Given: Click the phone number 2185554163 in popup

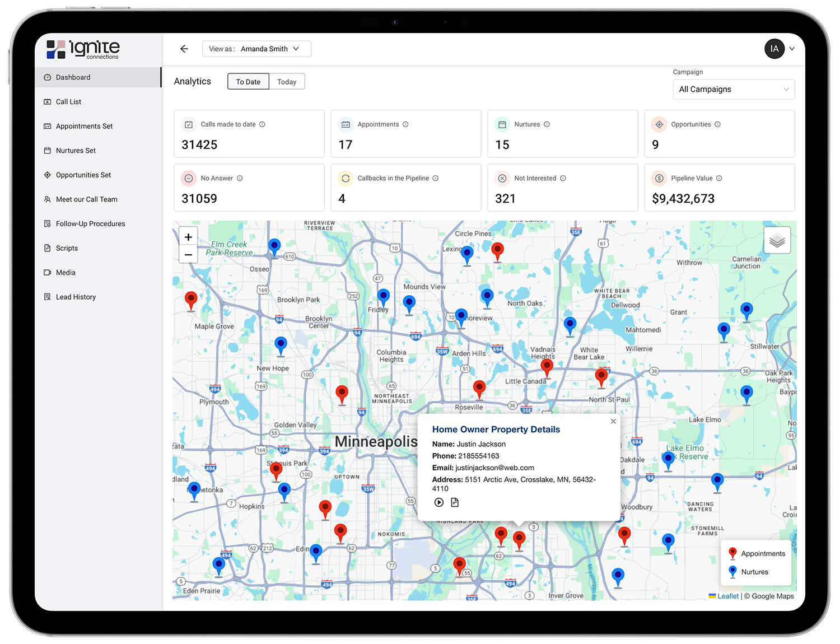Looking at the screenshot, I should point(479,456).
